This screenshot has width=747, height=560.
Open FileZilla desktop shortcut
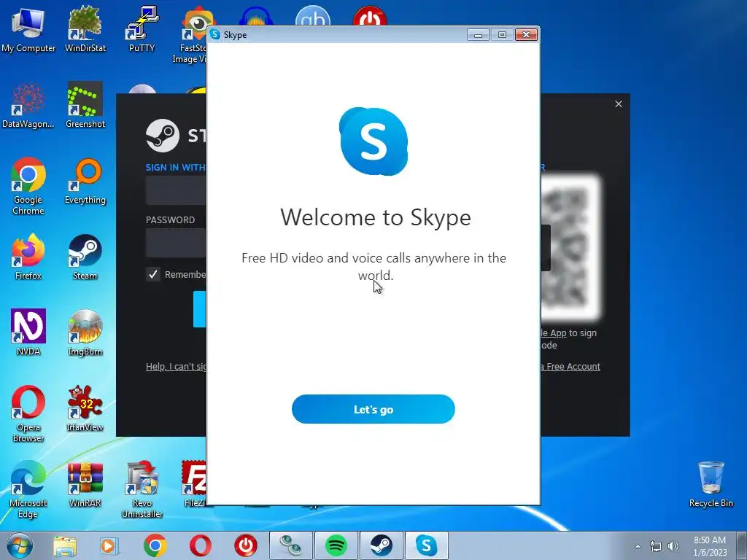coord(194,485)
